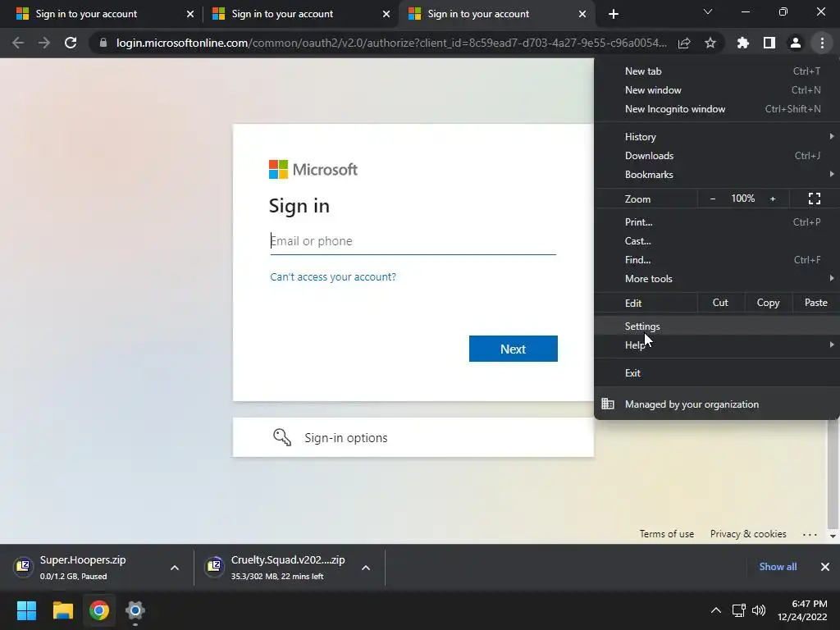Open the Privacy & cookies link

pyautogui.click(x=748, y=533)
